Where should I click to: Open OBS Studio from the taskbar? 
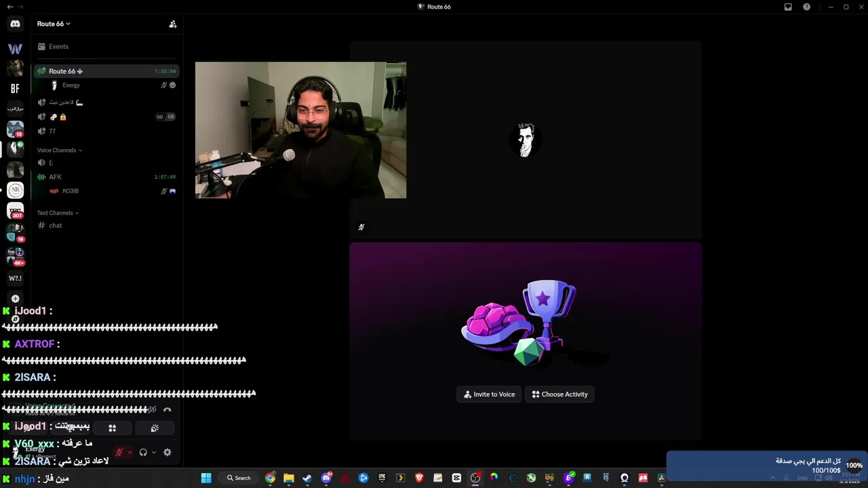pyautogui.click(x=475, y=478)
